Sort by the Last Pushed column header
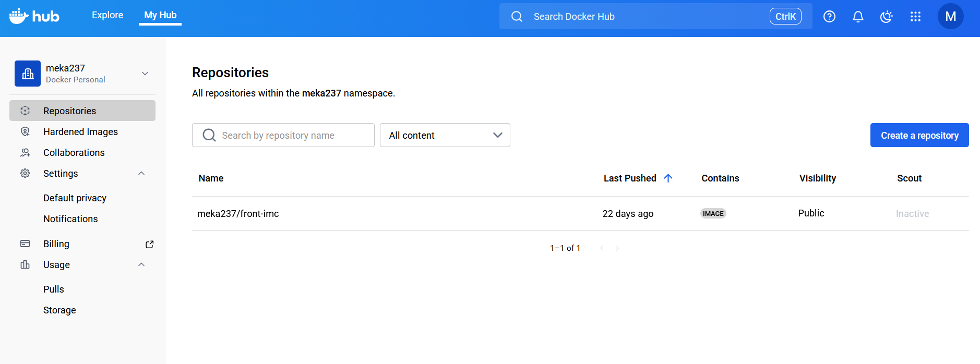Image resolution: width=980 pixels, height=364 pixels. click(x=630, y=178)
